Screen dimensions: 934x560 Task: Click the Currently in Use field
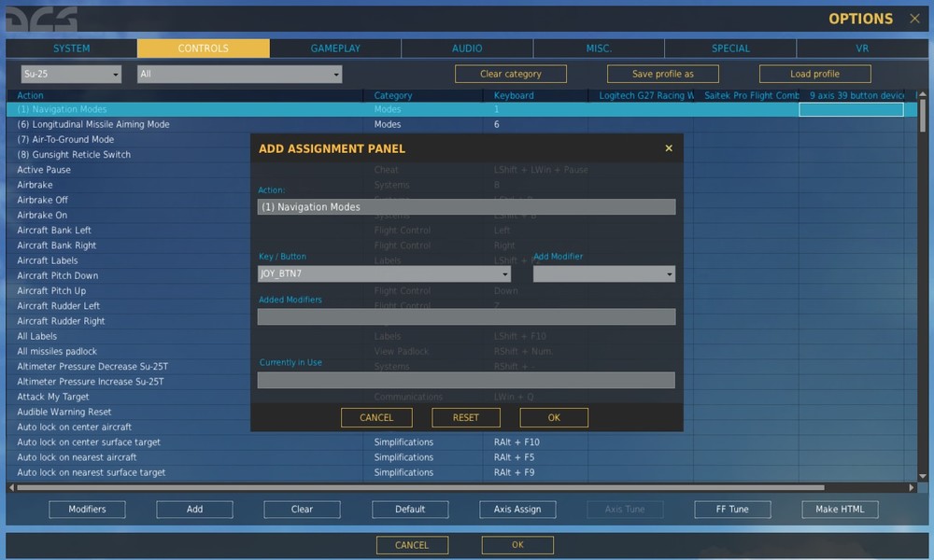pyautogui.click(x=466, y=380)
